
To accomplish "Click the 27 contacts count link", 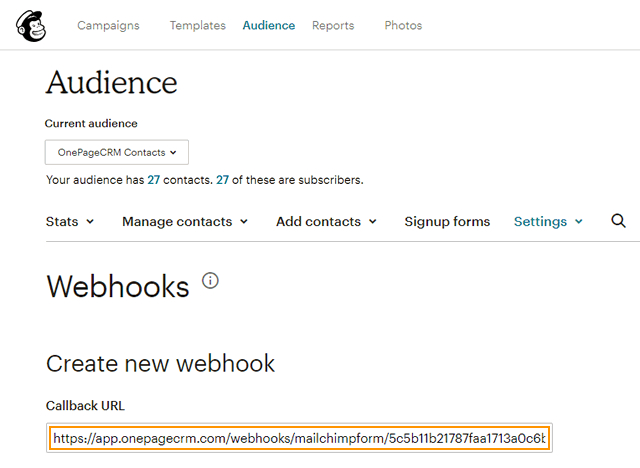I will point(153,180).
